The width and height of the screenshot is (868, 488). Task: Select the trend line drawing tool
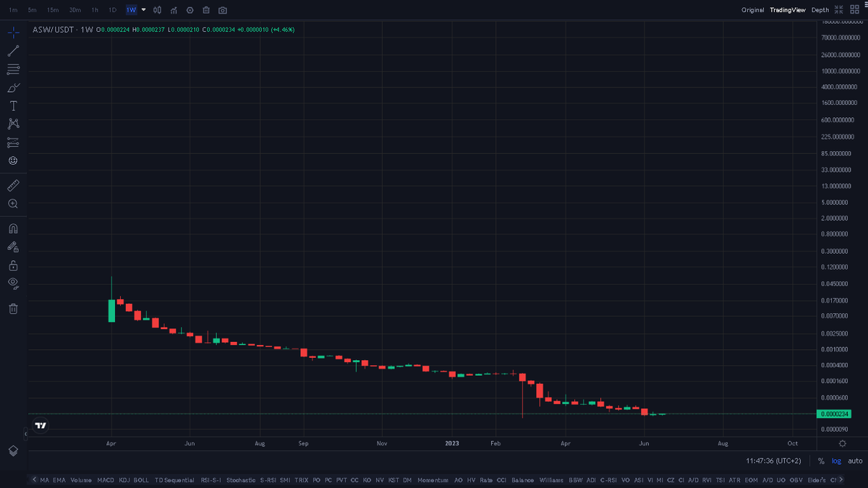point(13,51)
